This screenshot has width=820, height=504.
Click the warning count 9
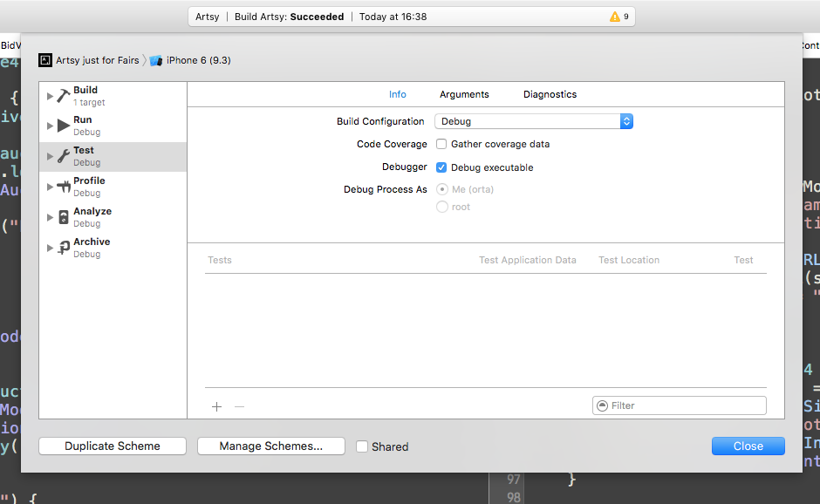click(x=626, y=17)
